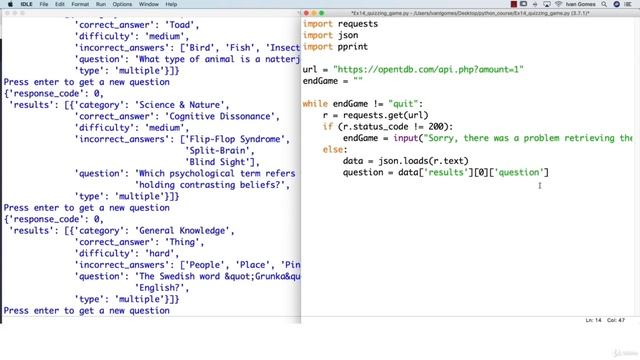Click the screen display icon in menu bar

[x=523, y=4]
